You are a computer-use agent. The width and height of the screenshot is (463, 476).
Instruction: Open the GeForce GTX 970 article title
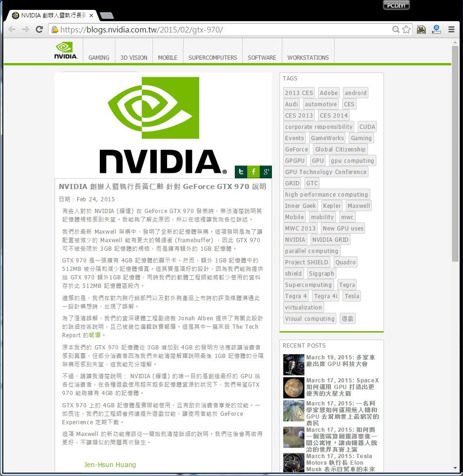tap(162, 186)
